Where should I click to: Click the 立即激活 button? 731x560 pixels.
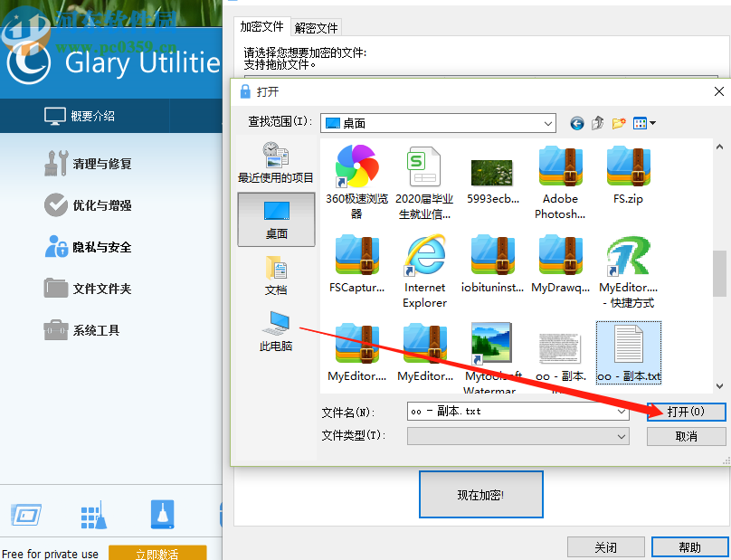[157, 553]
